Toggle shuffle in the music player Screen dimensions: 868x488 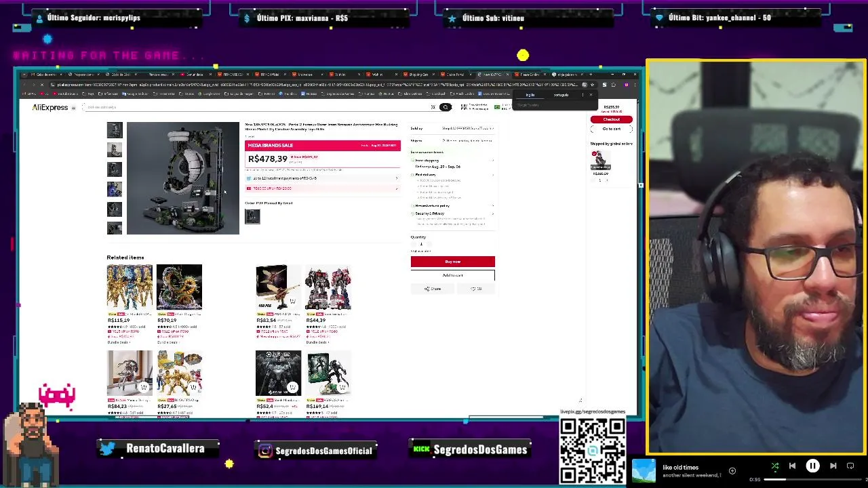(x=775, y=466)
